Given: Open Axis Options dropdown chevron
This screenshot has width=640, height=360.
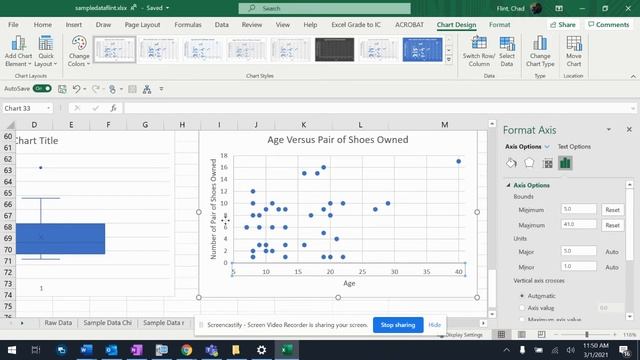Looking at the screenshot, I should tap(547, 147).
